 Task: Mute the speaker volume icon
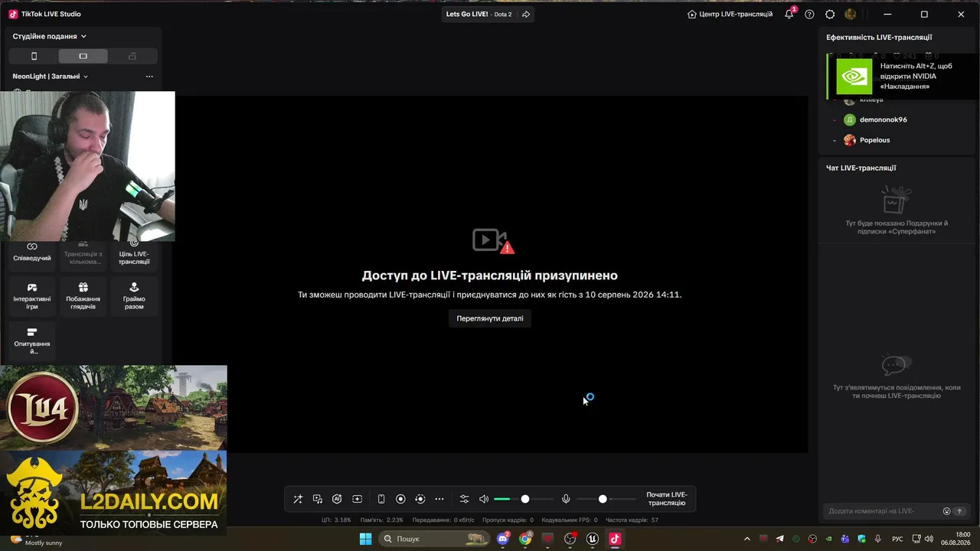[484, 499]
